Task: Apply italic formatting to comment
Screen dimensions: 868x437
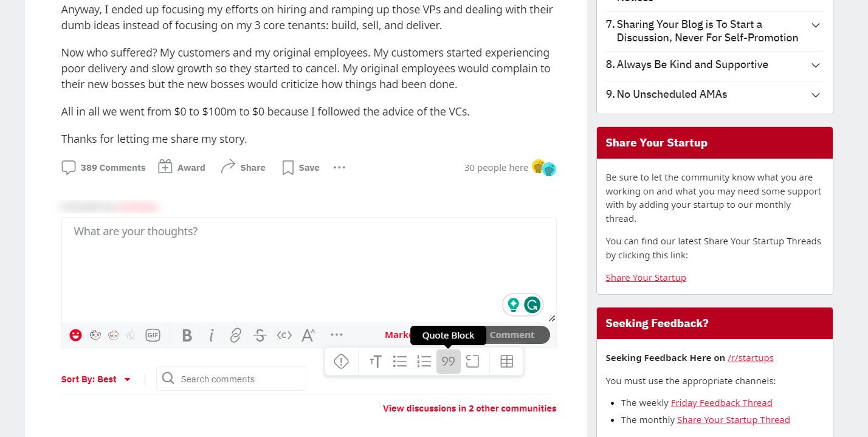Action: point(212,335)
